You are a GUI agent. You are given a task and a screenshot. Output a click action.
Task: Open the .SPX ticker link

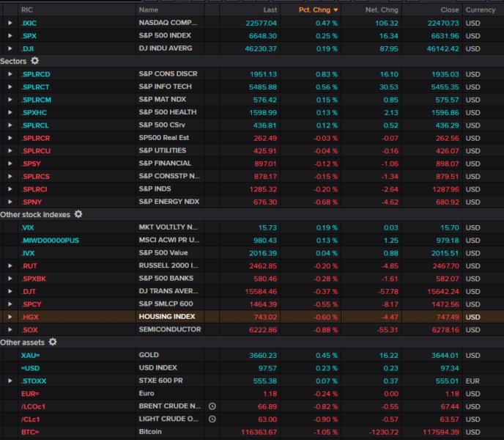(29, 36)
